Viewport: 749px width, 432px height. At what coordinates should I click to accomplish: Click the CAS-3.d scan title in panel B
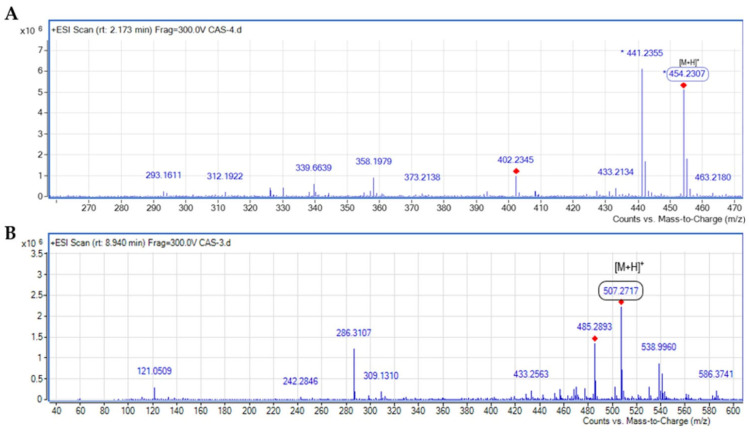click(141, 243)
